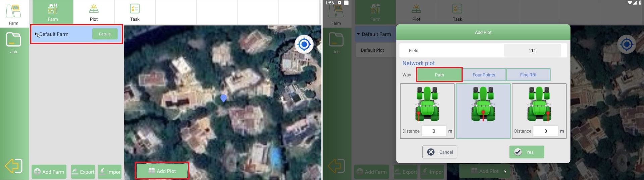Image resolution: width=644 pixels, height=180 pixels.
Task: Center map with the locate target icon
Action: pos(304,44)
